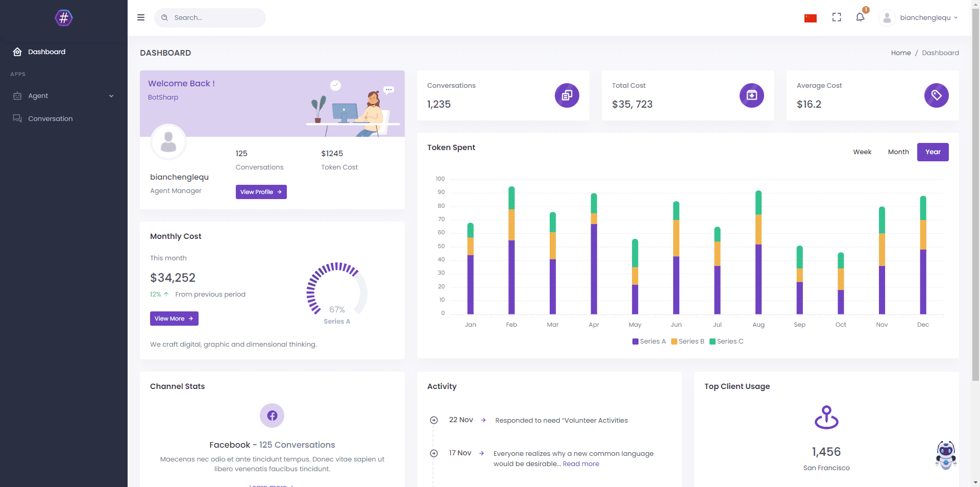The height and width of the screenshot is (487, 980).
Task: Toggle Series B in chart legend
Action: point(688,342)
